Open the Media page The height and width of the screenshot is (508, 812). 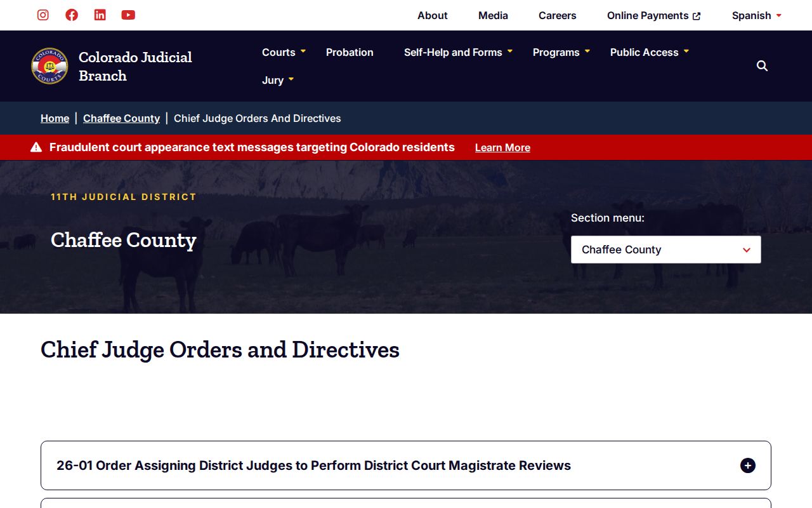coord(493,15)
